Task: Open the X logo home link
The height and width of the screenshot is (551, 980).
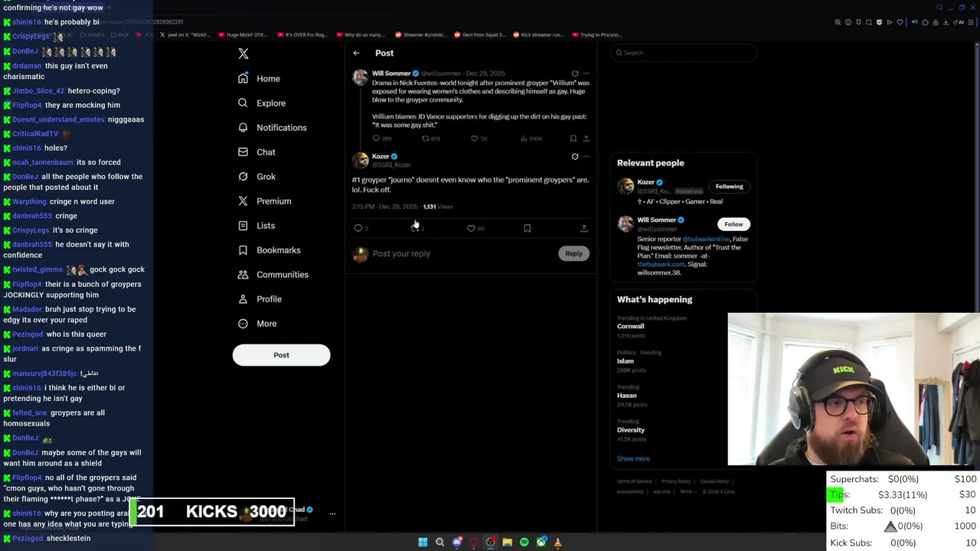Action: pyautogui.click(x=243, y=54)
